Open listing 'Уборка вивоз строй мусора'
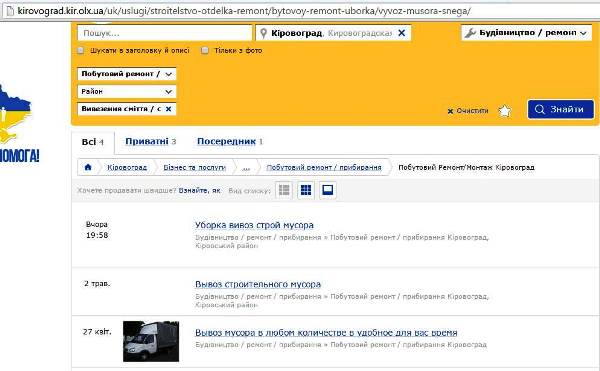This screenshot has height=371, width=600. (254, 225)
